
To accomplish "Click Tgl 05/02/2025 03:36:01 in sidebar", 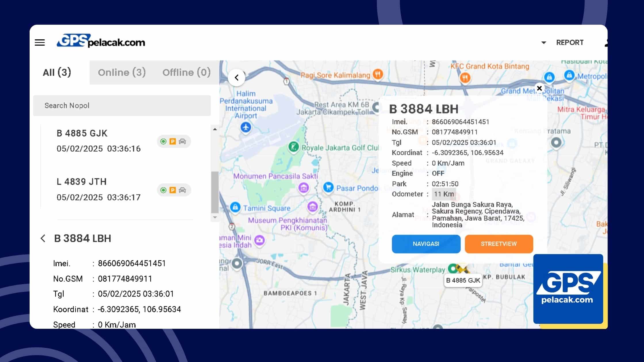I will click(136, 294).
